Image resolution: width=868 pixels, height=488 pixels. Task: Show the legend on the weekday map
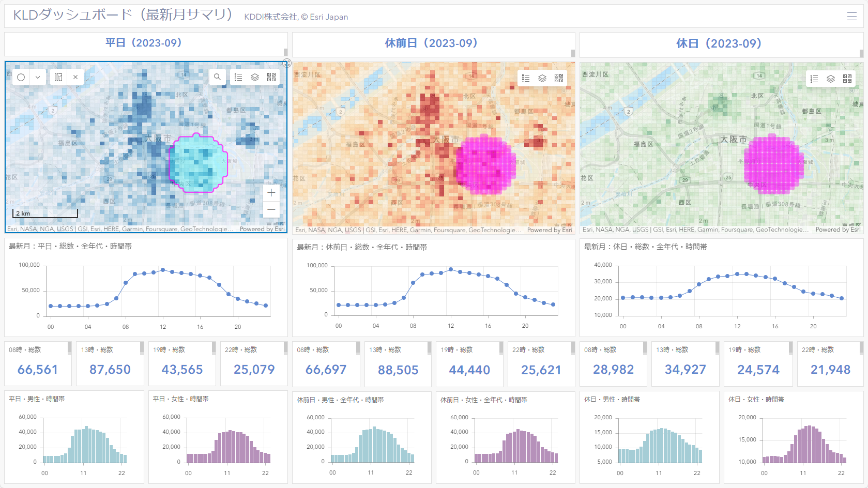[238, 77]
